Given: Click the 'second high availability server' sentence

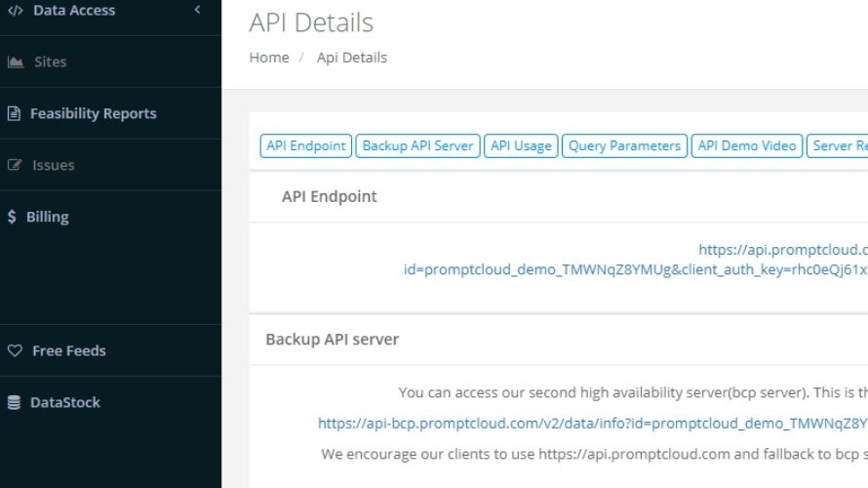Looking at the screenshot, I should tap(633, 392).
